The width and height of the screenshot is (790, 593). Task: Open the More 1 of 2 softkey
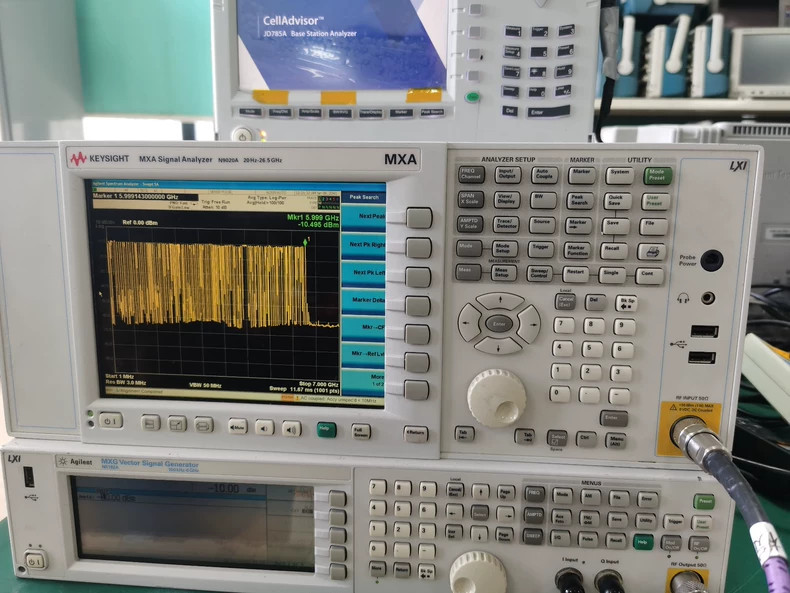tap(363, 381)
